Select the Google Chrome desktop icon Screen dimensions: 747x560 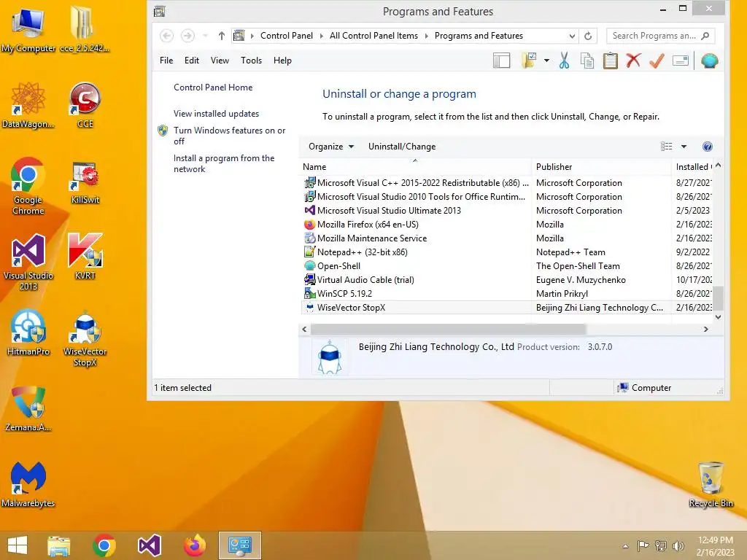click(28, 186)
